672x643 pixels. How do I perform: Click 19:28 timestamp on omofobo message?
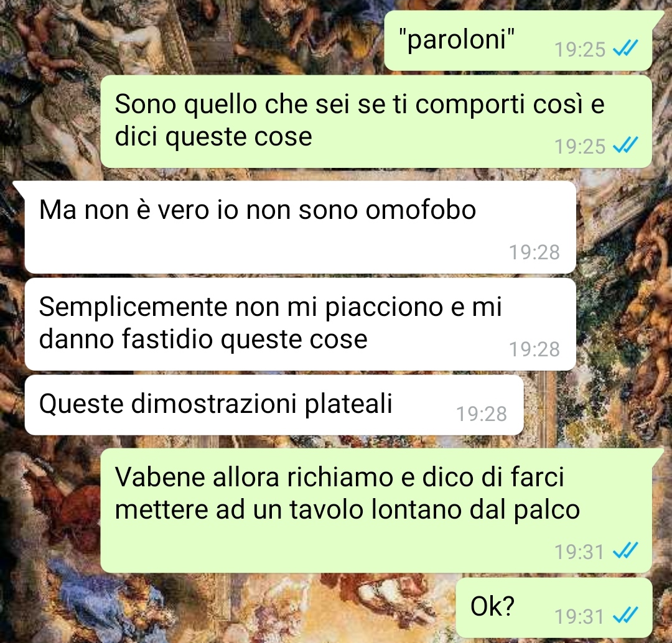click(534, 252)
